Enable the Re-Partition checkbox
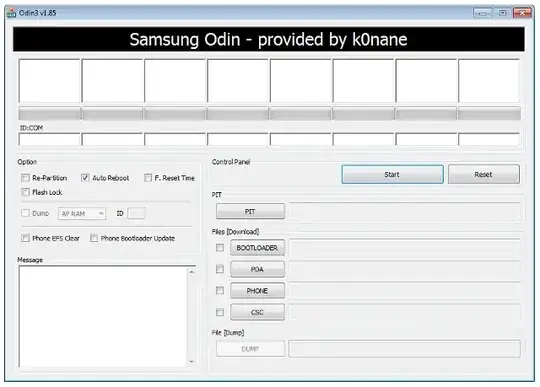 [25, 178]
